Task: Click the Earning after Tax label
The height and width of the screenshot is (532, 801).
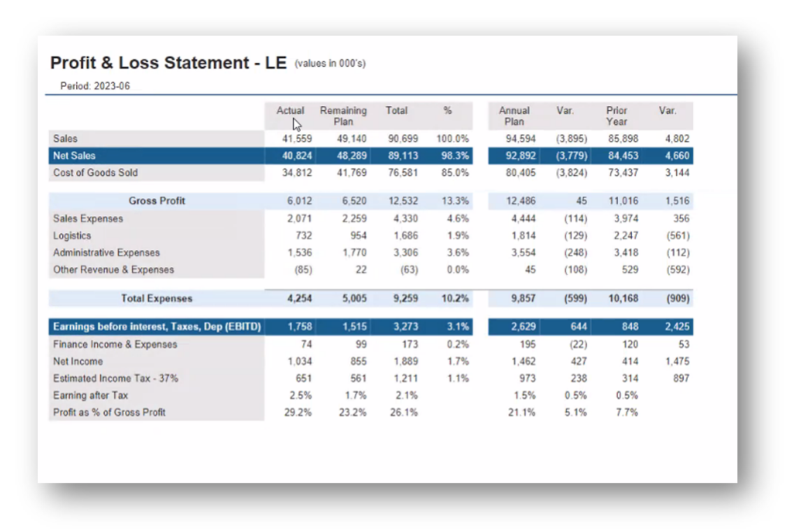Action: tap(90, 396)
